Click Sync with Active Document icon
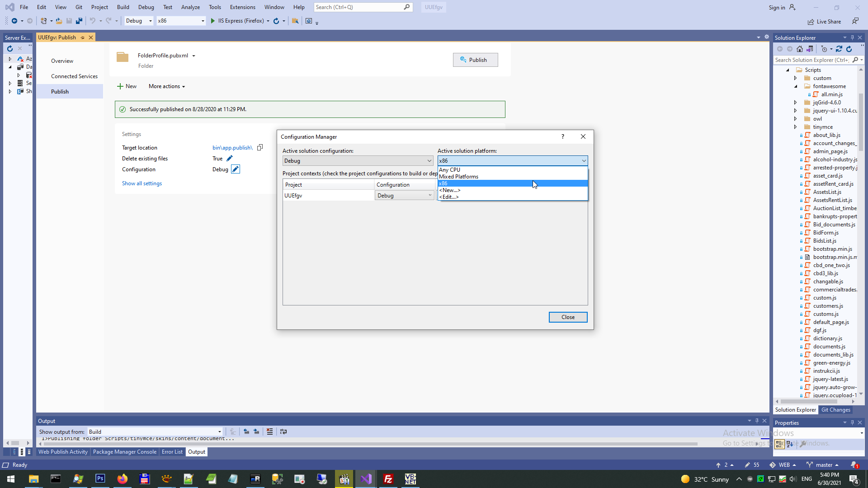Screen dimensions: 868x488 tap(839, 49)
